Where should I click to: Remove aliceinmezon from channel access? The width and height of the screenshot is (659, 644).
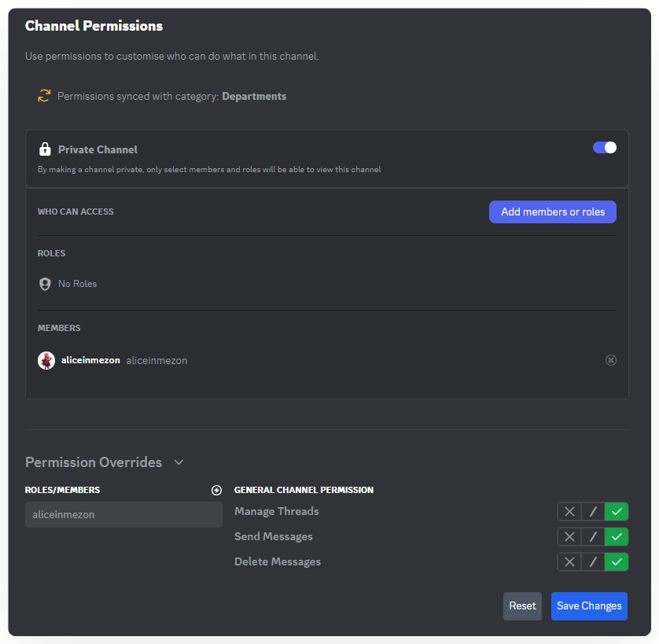(x=611, y=360)
